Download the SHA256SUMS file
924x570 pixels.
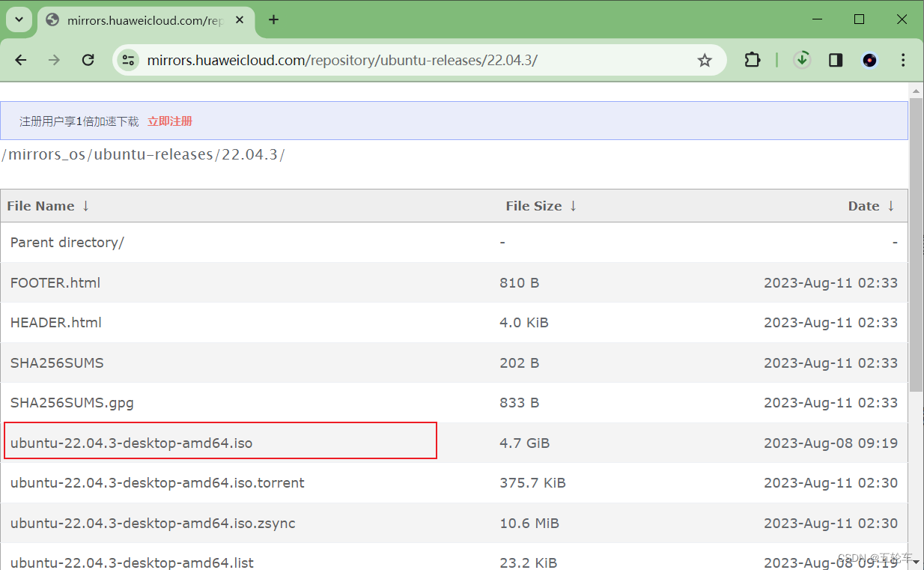[57, 363]
